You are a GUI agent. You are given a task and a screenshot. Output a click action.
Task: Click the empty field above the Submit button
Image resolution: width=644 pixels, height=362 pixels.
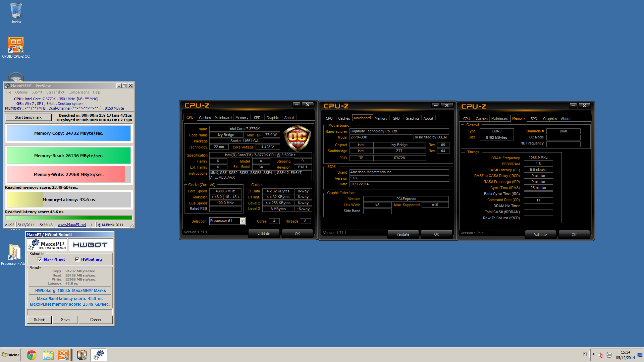[x=70, y=312]
